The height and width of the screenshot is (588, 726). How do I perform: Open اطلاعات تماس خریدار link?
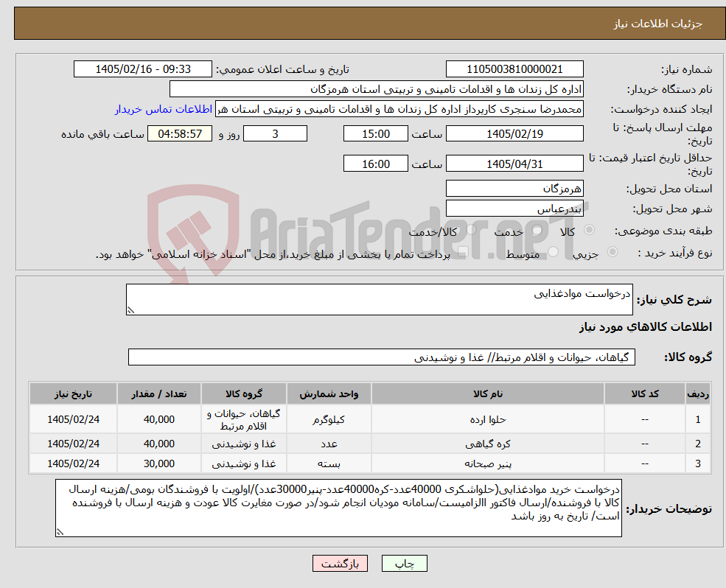click(164, 109)
